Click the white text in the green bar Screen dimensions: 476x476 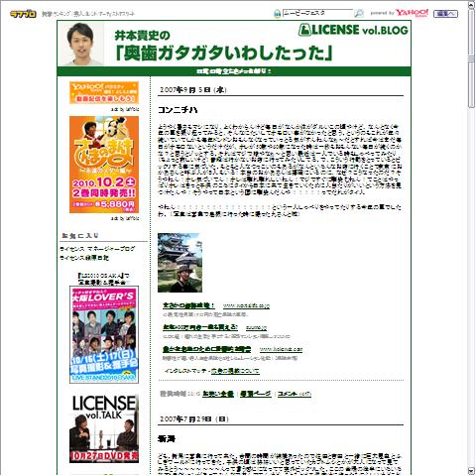(x=234, y=71)
